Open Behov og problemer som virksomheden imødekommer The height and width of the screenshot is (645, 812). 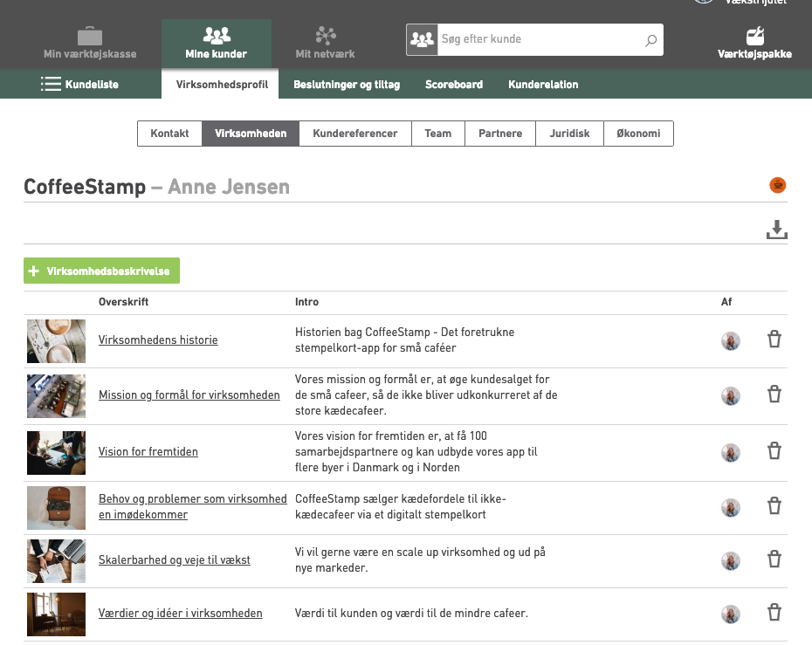click(193, 507)
